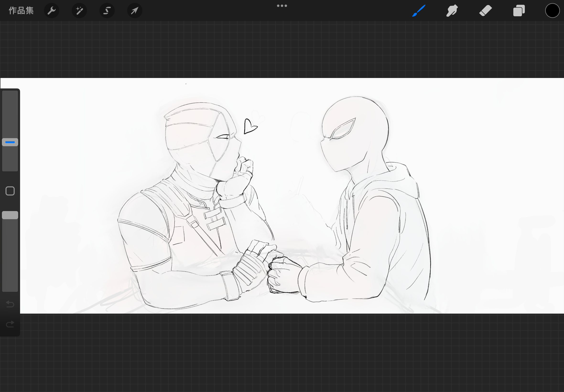Open the Adjustments magic wand menu
The image size is (564, 392).
79,11
